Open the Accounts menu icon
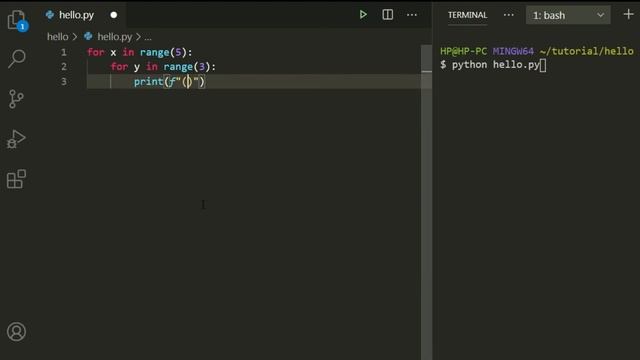The height and width of the screenshot is (360, 640). pyautogui.click(x=16, y=331)
